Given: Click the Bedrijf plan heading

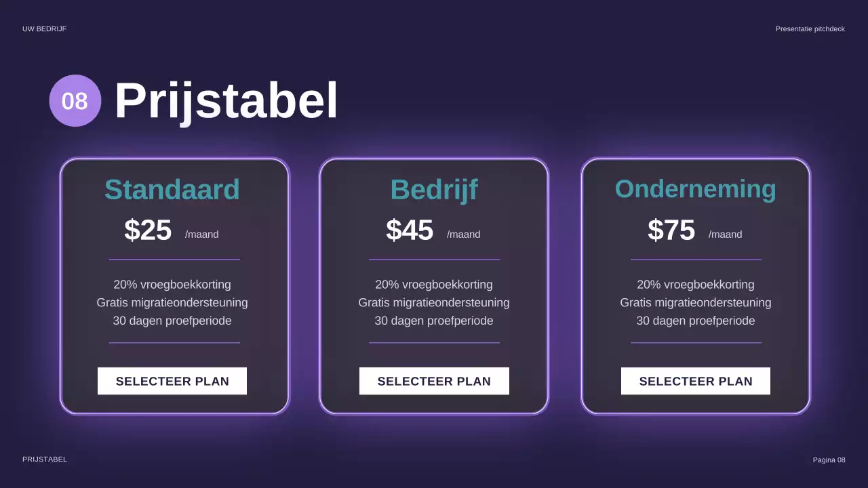Looking at the screenshot, I should pyautogui.click(x=434, y=190).
